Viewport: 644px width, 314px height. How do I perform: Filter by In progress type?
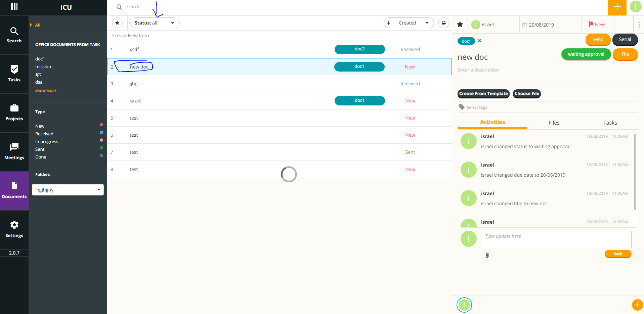click(x=47, y=141)
